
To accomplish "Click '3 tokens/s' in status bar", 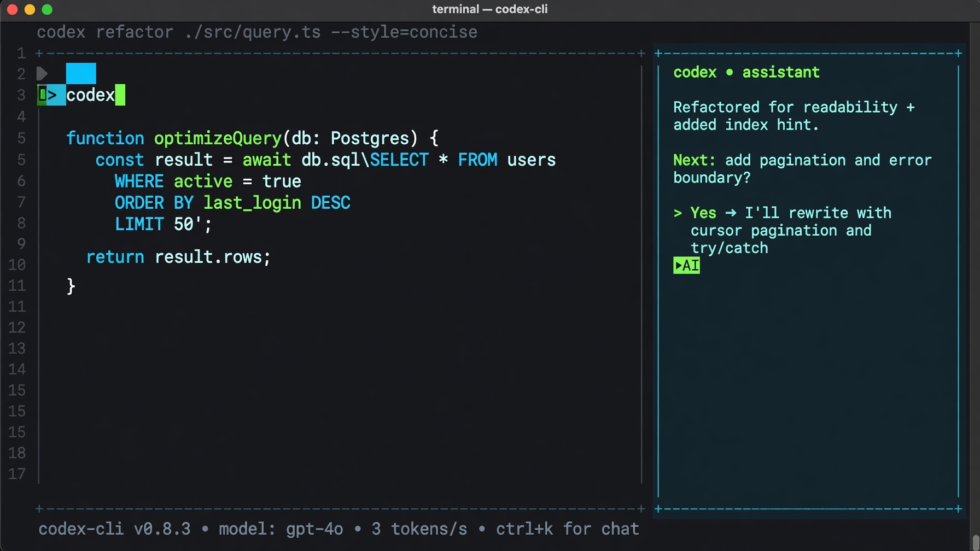I will tap(419, 529).
